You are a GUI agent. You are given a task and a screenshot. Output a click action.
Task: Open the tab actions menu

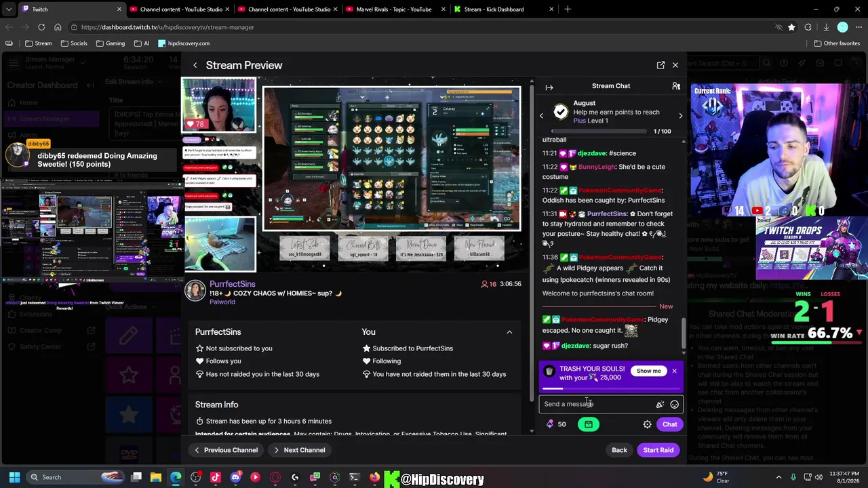point(9,9)
